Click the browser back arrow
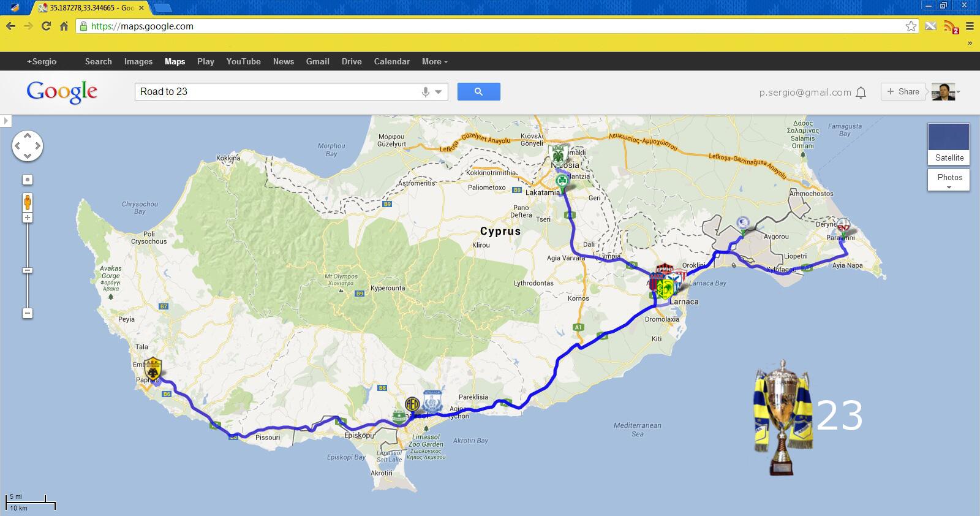 tap(10, 26)
